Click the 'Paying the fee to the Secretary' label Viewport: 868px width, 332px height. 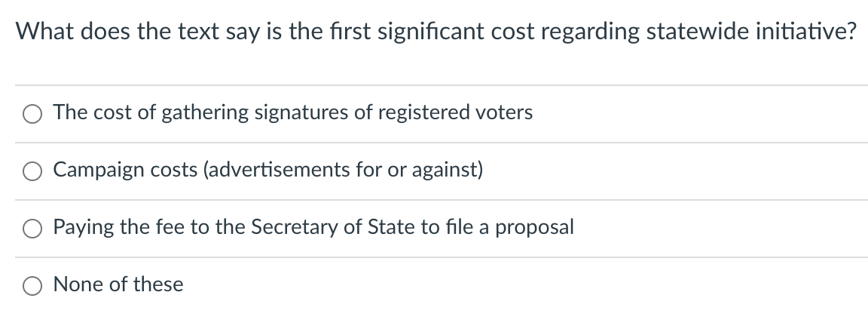tap(313, 226)
